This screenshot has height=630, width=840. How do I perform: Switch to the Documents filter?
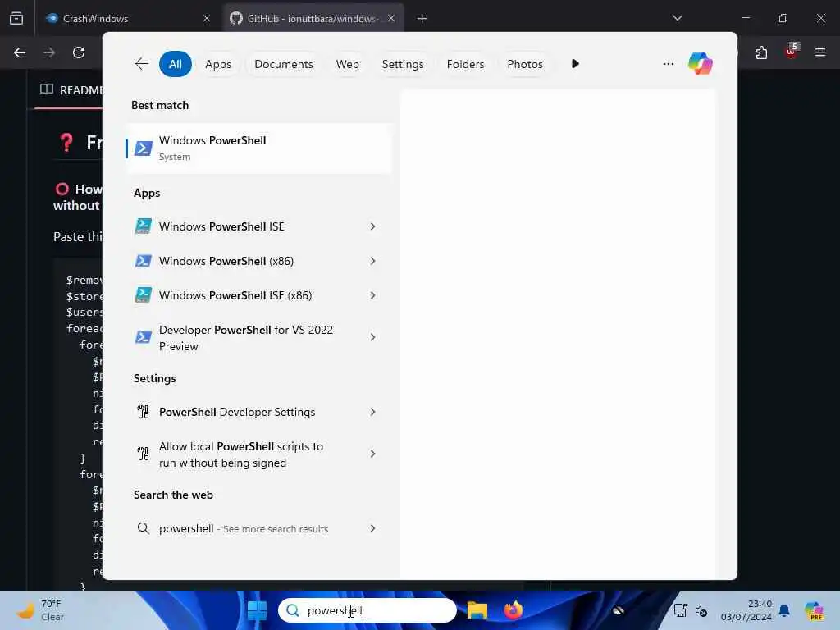pyautogui.click(x=283, y=64)
